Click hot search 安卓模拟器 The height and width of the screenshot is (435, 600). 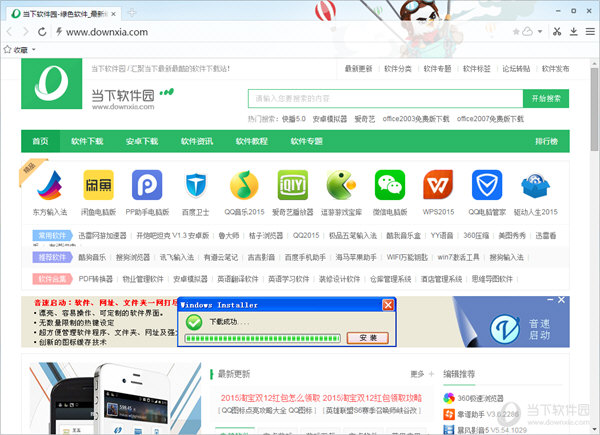point(330,119)
